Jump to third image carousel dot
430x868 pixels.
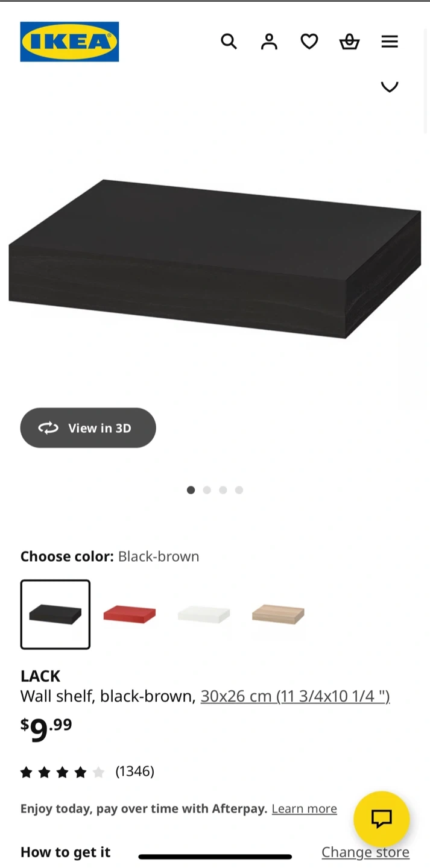pos(223,490)
